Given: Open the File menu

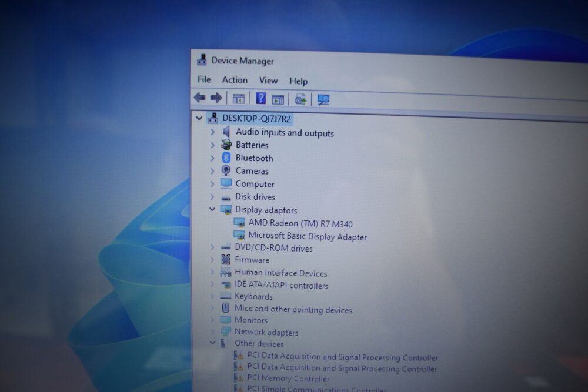Looking at the screenshot, I should click(204, 79).
